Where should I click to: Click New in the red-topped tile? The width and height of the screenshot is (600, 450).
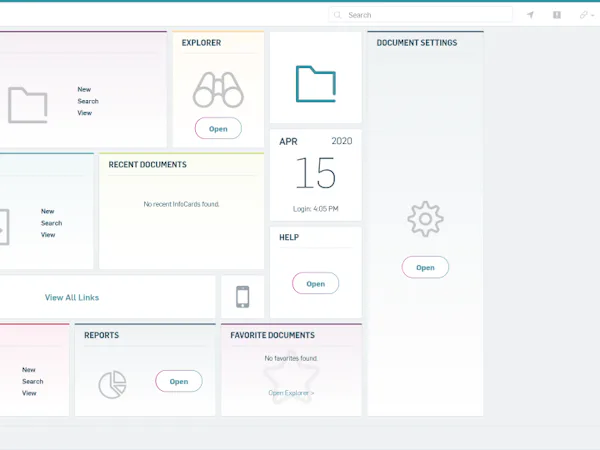click(x=29, y=370)
